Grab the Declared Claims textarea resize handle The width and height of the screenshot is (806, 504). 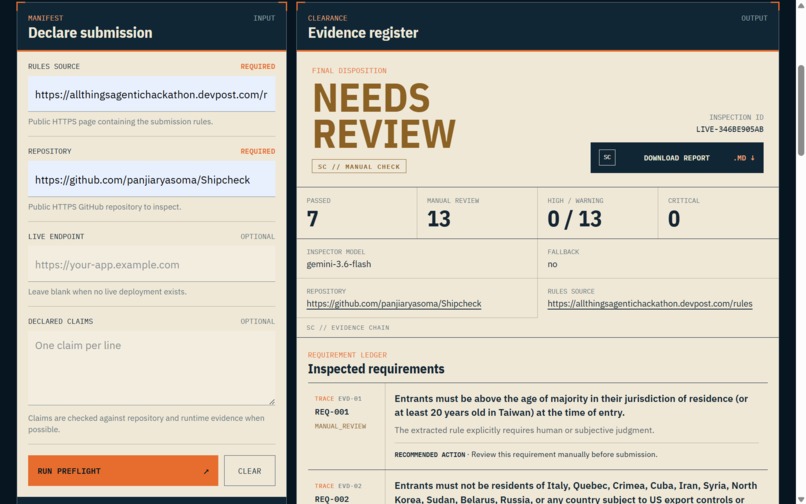(271, 402)
